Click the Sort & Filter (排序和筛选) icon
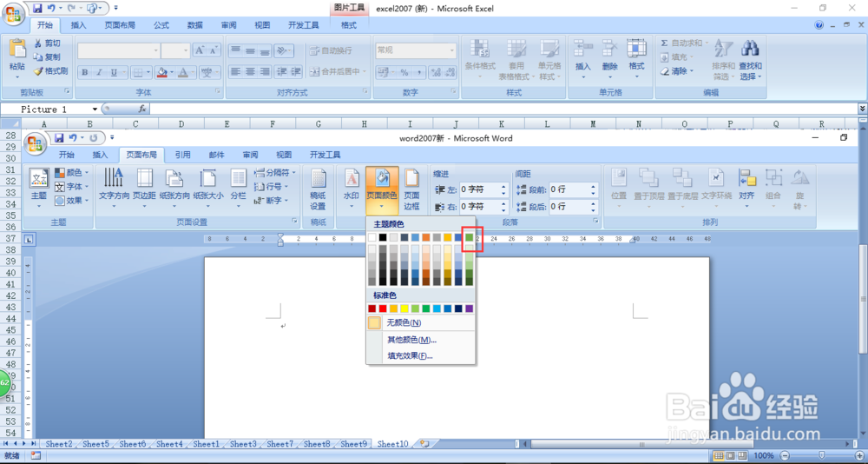868x464 pixels. pyautogui.click(x=723, y=49)
